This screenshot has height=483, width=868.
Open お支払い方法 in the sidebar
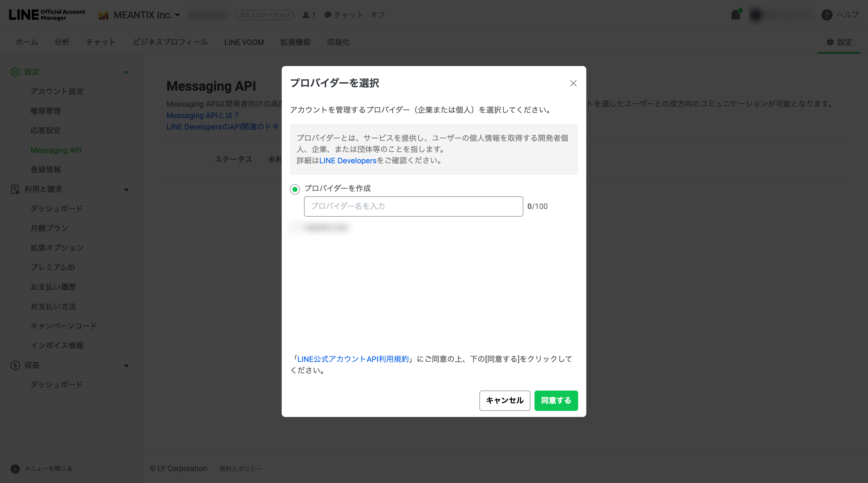(x=53, y=307)
